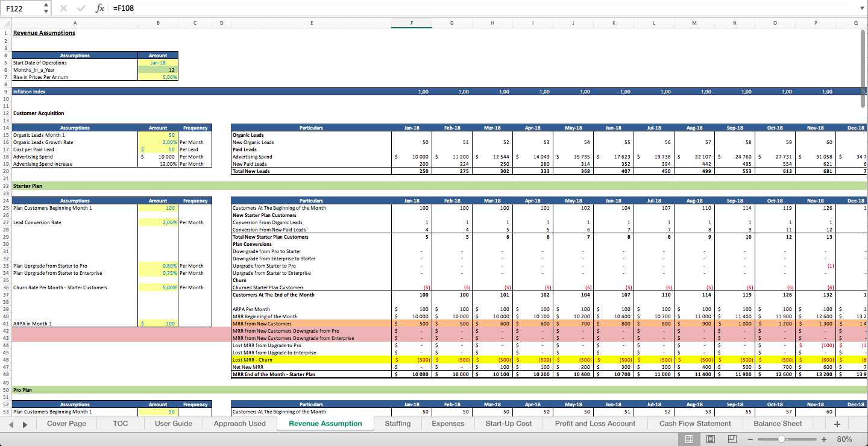868x446 pixels.
Task: Select Months_in_a_Year value 12
Action: [x=158, y=70]
